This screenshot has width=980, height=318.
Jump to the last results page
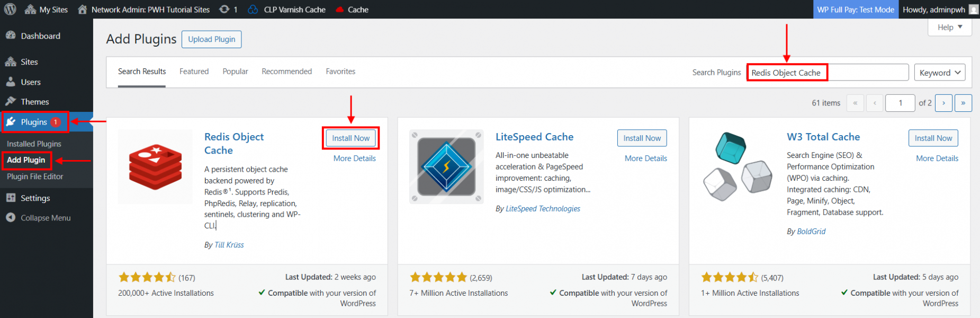[963, 103]
